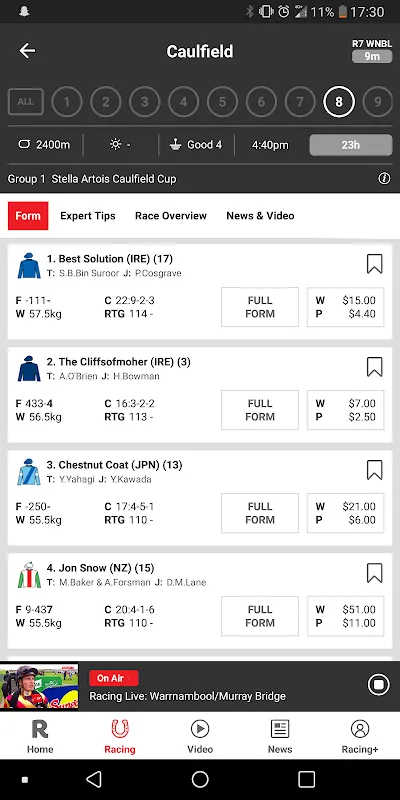Open Racing+ profile icon
Screen dimensions: 400x800
pos(360,729)
